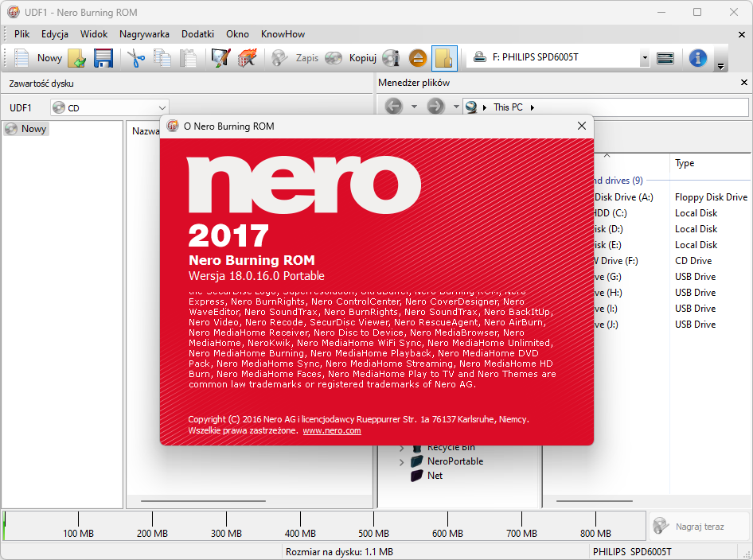Click the Back arrow in Menedżer plików
The width and height of the screenshot is (753, 560).
pyautogui.click(x=393, y=107)
